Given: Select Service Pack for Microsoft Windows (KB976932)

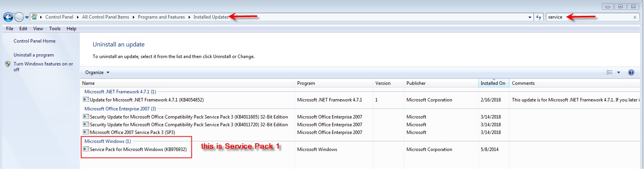Looking at the screenshot, I should tap(138, 149).
